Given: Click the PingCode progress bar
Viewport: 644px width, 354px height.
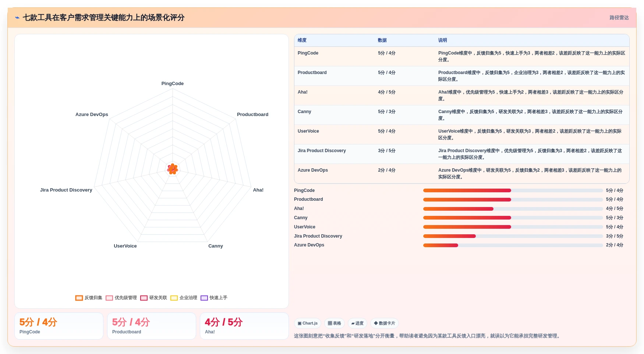Looking at the screenshot, I should coord(513,190).
